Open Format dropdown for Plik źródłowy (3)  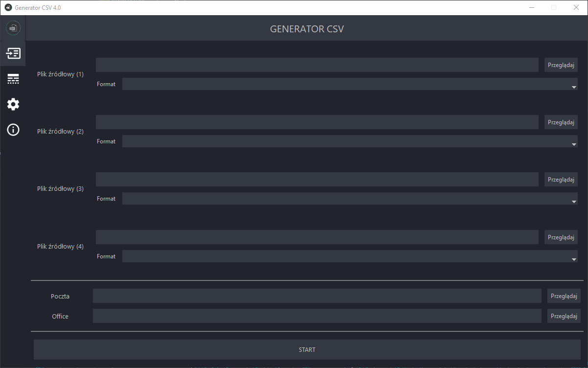pyautogui.click(x=350, y=199)
